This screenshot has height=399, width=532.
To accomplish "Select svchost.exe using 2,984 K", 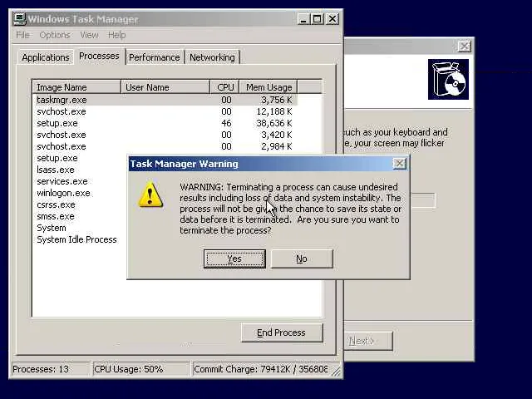I will click(165, 146).
